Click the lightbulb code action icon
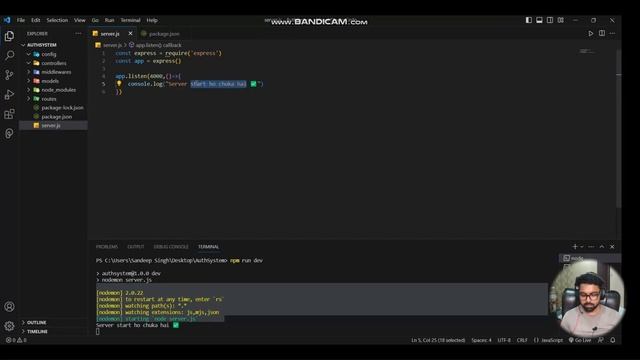The width and height of the screenshot is (640, 360). pyautogui.click(x=119, y=84)
